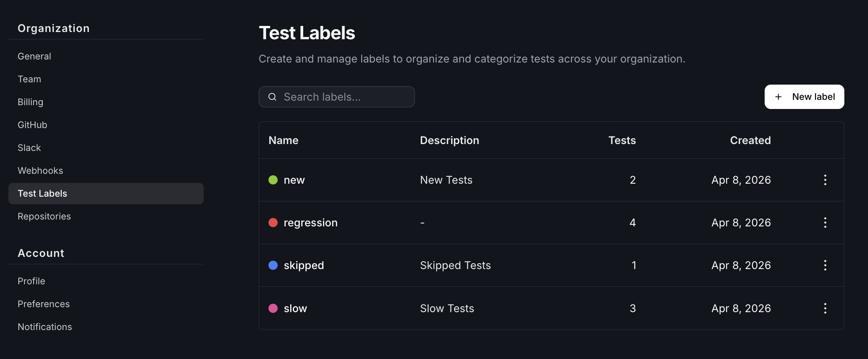Open the kebab menu for the regression label
The height and width of the screenshot is (359, 868).
825,223
